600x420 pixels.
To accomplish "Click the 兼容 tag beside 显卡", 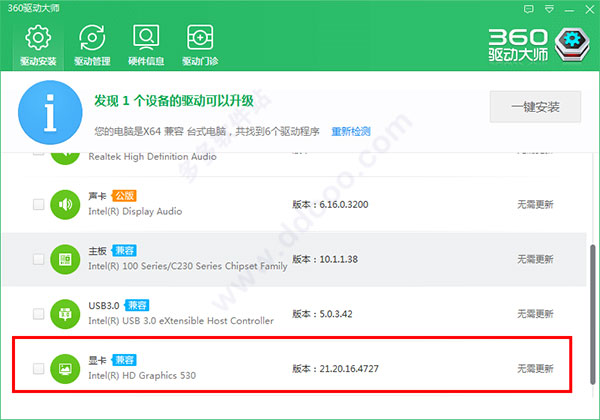I will pyautogui.click(x=124, y=360).
